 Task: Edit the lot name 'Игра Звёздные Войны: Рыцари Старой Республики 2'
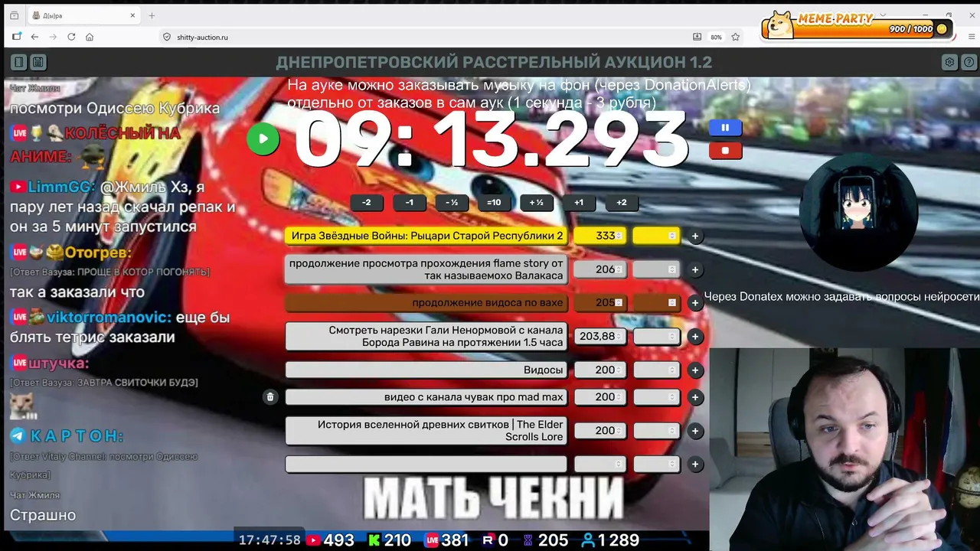(426, 236)
